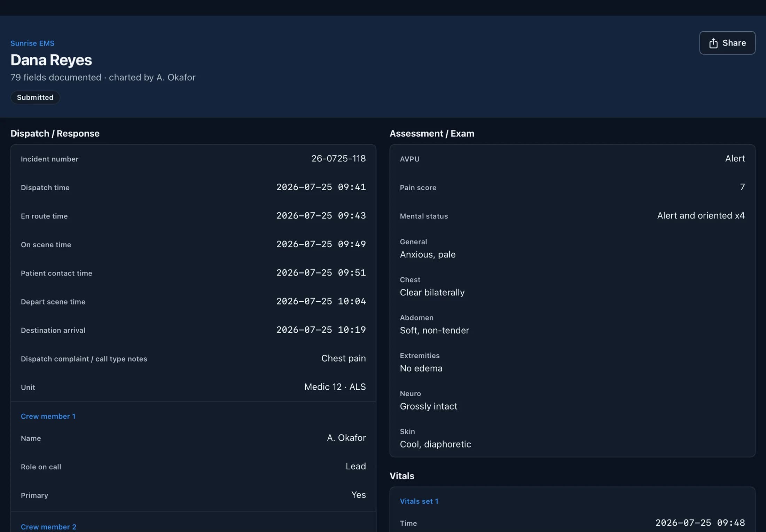Open the Sunrise EMS link
766x532 pixels.
(32, 43)
